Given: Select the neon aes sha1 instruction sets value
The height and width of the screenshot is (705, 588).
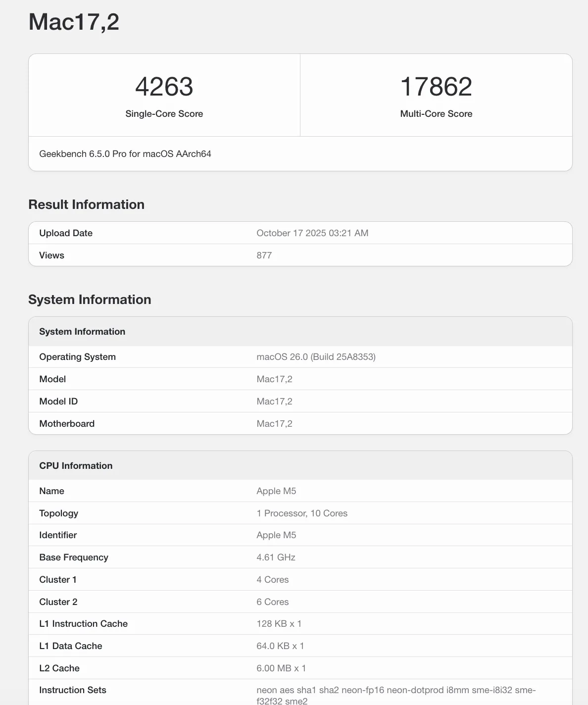Looking at the screenshot, I should pos(396,695).
